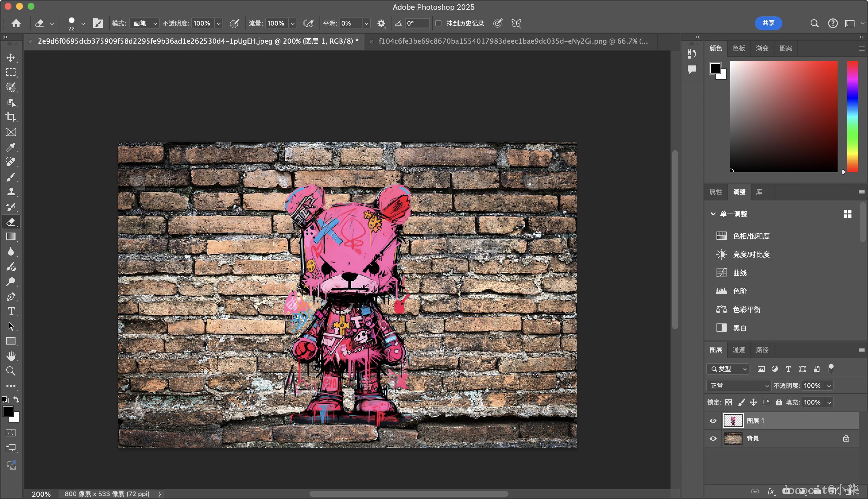Viewport: 868px width, 499px height.
Task: Switch to the 色板 tab
Action: [739, 48]
